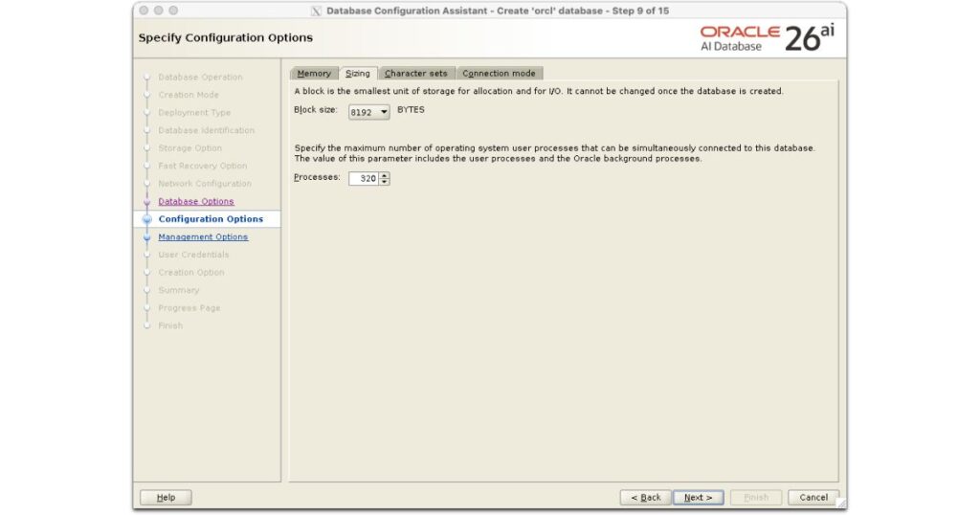Open the Connection mode tab
The image size is (980, 515).
pos(500,73)
